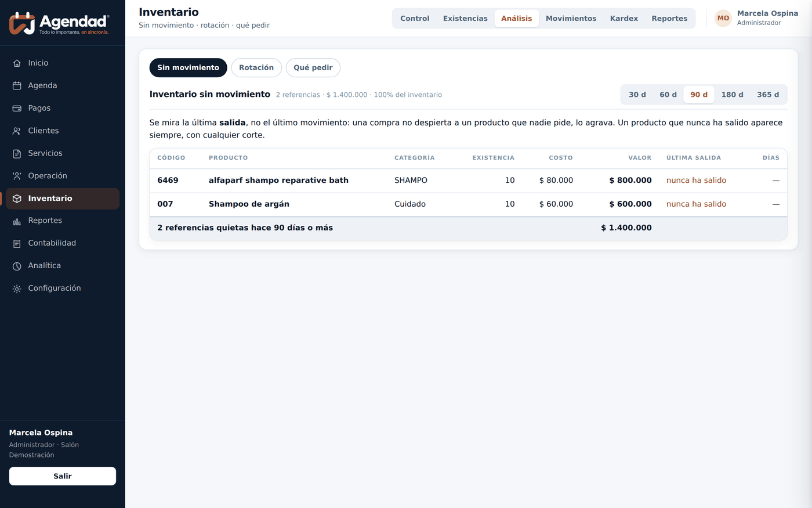Screen dimensions: 812x508
Task: Select the 60 d period
Action: [668, 95]
